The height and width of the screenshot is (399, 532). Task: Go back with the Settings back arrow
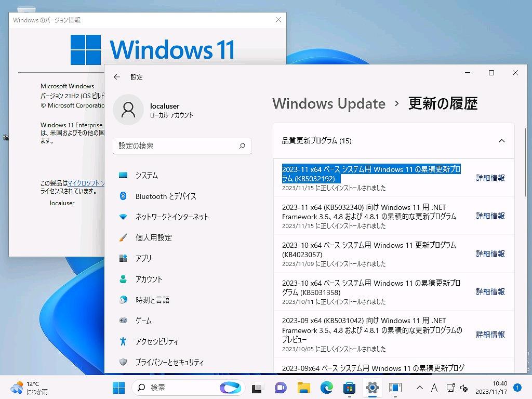pyautogui.click(x=117, y=77)
